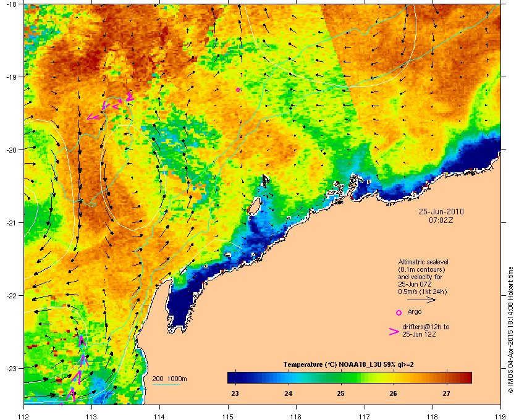519x420 pixels.
Task: Click colorbar tick label 26
Action: [393, 393]
